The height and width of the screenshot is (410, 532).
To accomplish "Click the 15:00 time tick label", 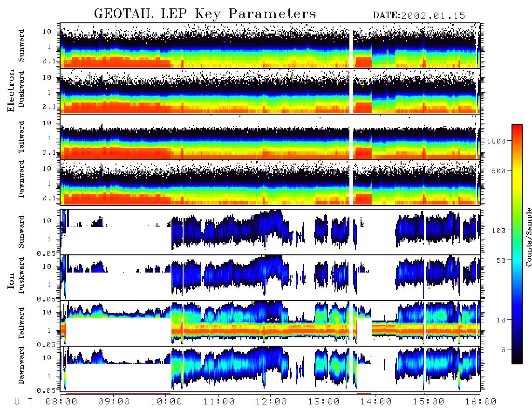I will (429, 402).
